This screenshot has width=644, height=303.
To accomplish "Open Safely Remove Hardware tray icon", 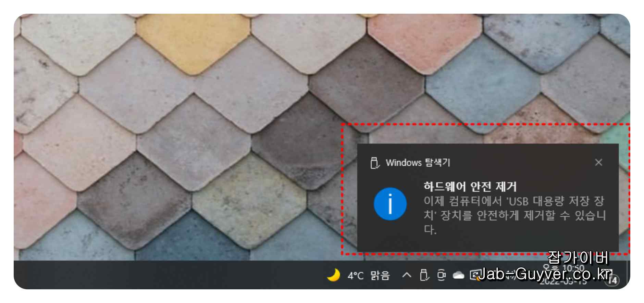I will coord(424,275).
